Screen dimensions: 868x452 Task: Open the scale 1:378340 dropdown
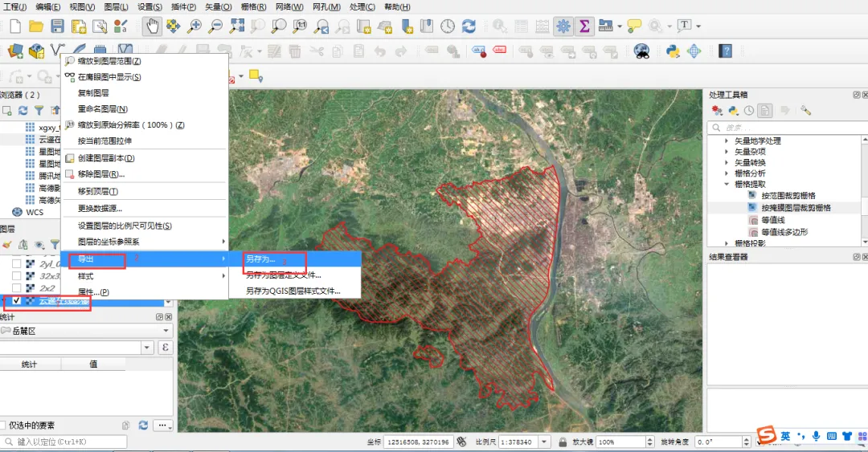click(x=544, y=442)
